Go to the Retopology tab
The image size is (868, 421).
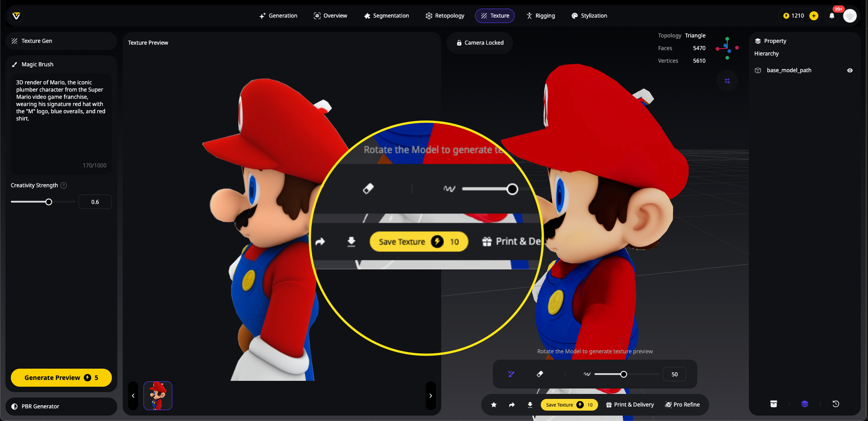point(445,16)
